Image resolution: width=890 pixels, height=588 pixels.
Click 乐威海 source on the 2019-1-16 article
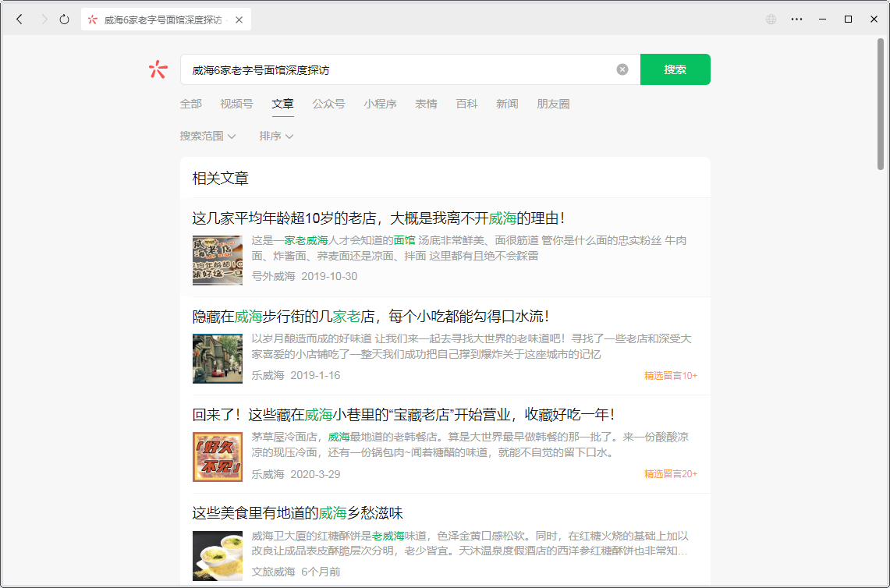pyautogui.click(x=268, y=375)
